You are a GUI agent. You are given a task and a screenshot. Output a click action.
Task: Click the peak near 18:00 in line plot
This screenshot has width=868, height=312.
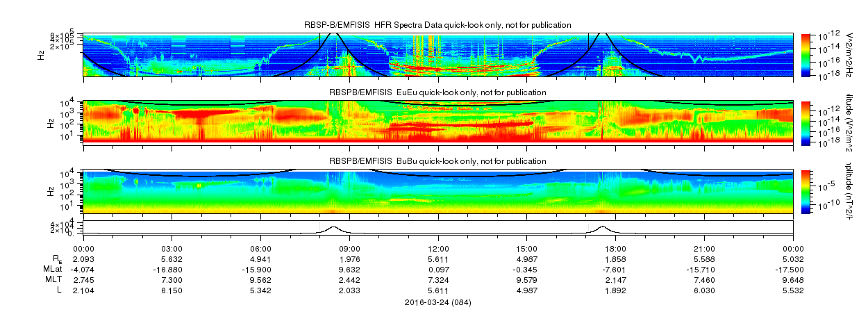(602, 227)
